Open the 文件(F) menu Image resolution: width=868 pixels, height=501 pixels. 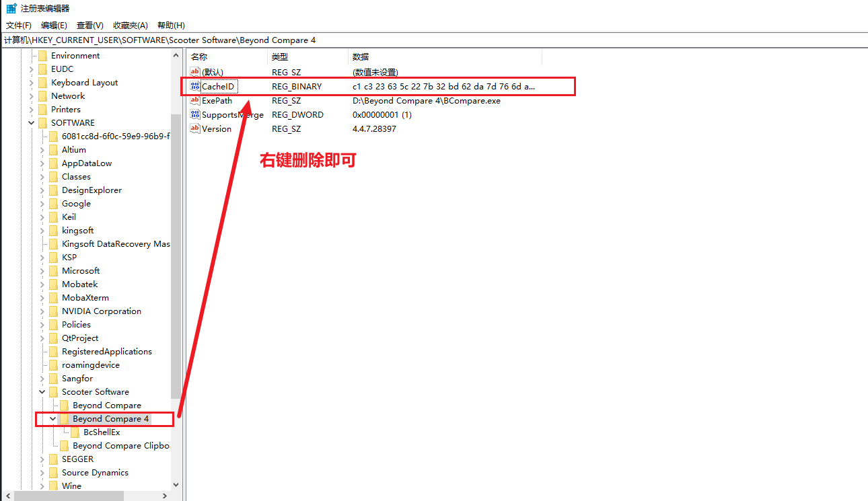click(x=19, y=25)
